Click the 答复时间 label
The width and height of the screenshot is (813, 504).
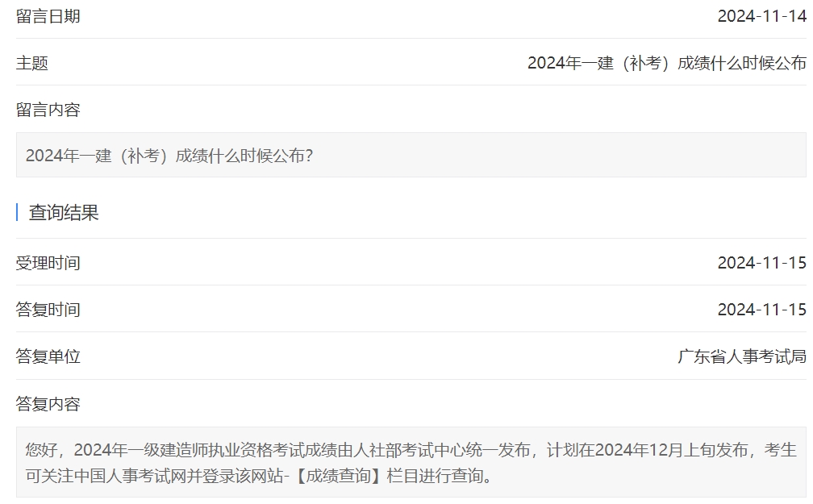click(x=48, y=310)
